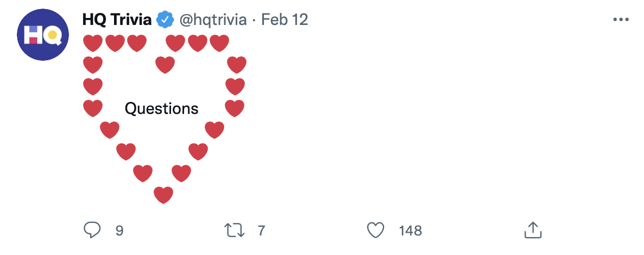Viewport: 644px width, 255px height.
Task: Click the reply count of 9
Action: pyautogui.click(x=119, y=231)
